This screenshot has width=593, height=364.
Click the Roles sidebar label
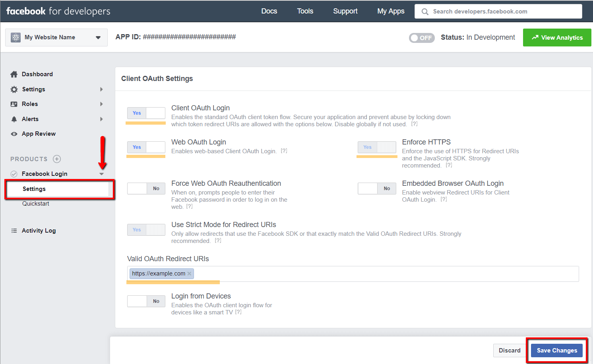30,104
